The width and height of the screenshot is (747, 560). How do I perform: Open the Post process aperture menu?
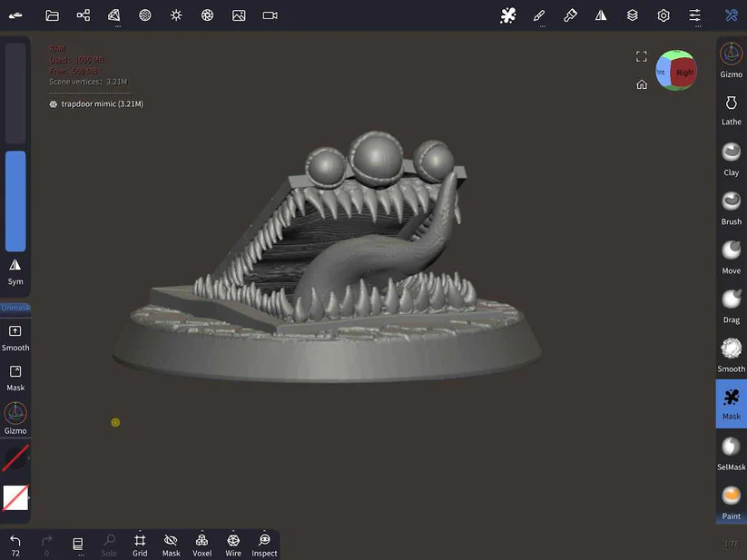point(207,15)
